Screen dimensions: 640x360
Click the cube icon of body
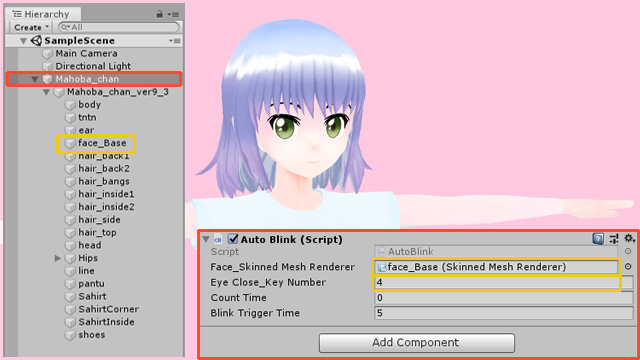[x=71, y=105]
